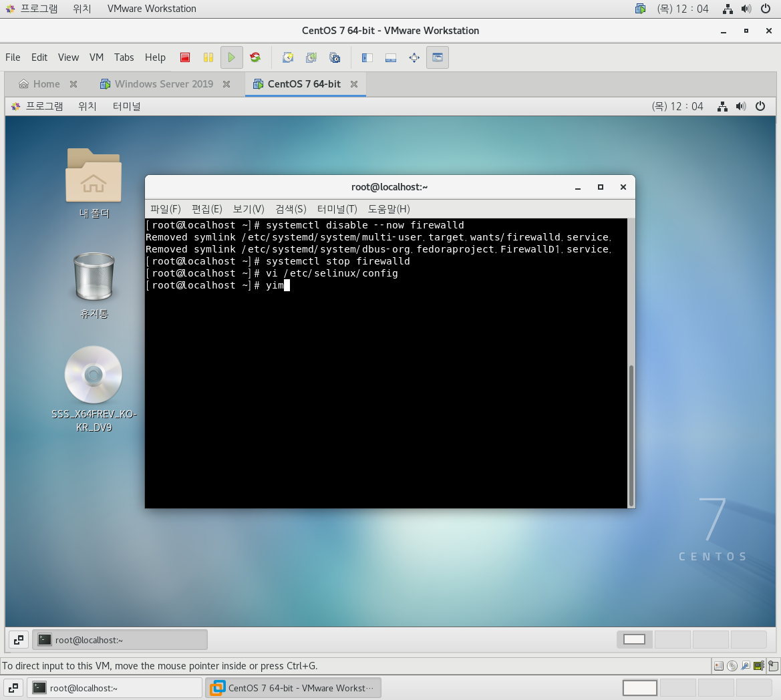Click the window-list icon in the host bottom panel
Image resolution: width=781 pixels, height=700 pixels.
point(13,688)
